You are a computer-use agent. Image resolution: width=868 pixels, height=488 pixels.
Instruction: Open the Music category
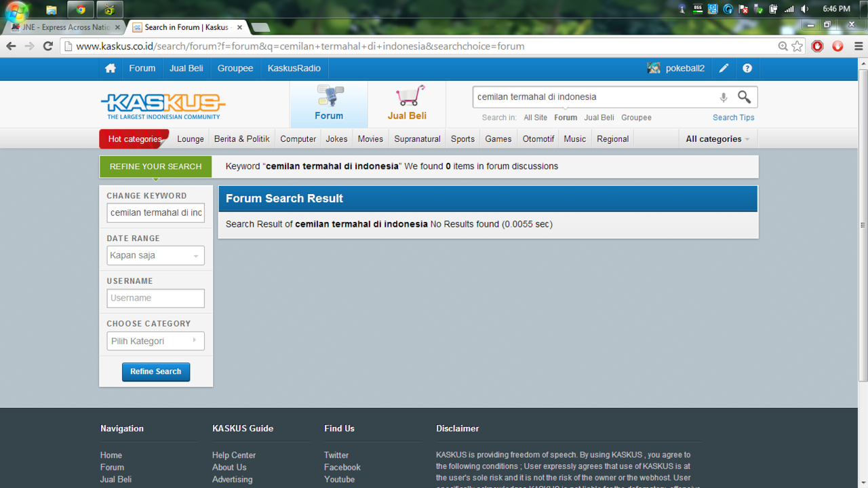tap(575, 139)
